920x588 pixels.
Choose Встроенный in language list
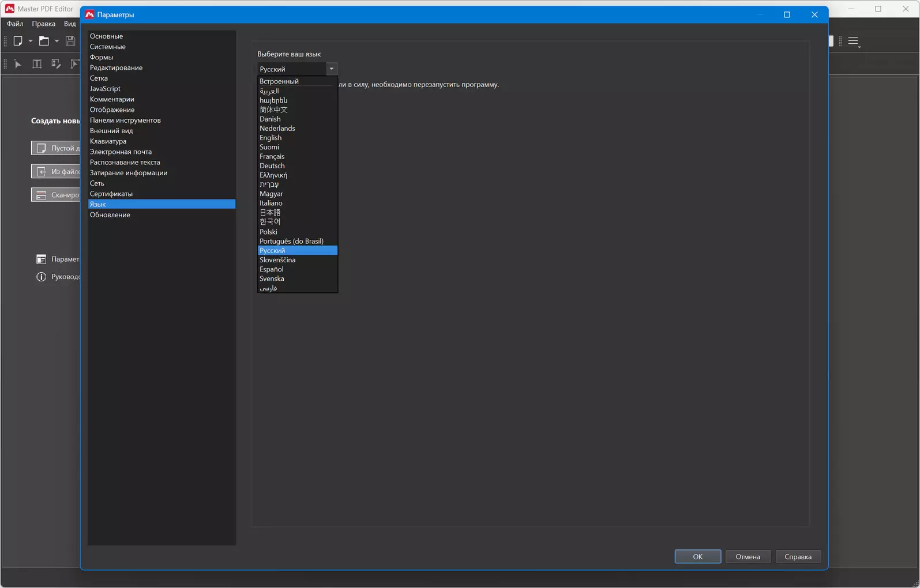pyautogui.click(x=298, y=81)
